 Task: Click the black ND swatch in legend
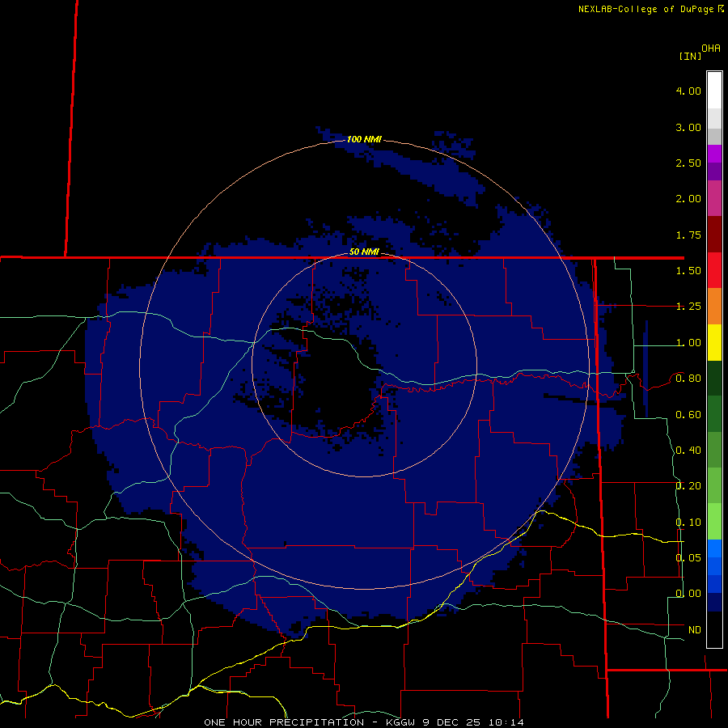714,629
